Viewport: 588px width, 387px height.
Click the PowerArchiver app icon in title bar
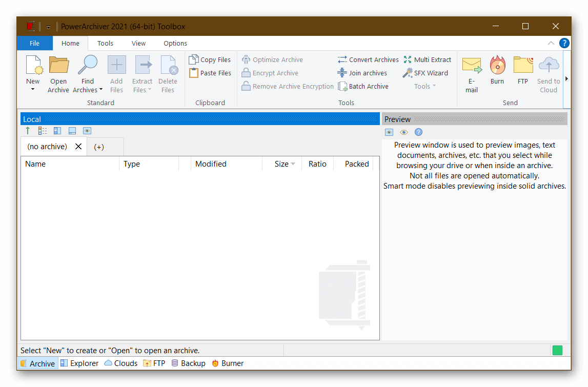click(x=31, y=26)
